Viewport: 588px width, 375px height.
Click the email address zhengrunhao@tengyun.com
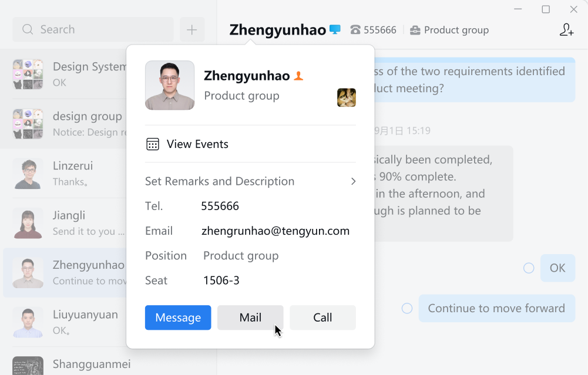[275, 231]
